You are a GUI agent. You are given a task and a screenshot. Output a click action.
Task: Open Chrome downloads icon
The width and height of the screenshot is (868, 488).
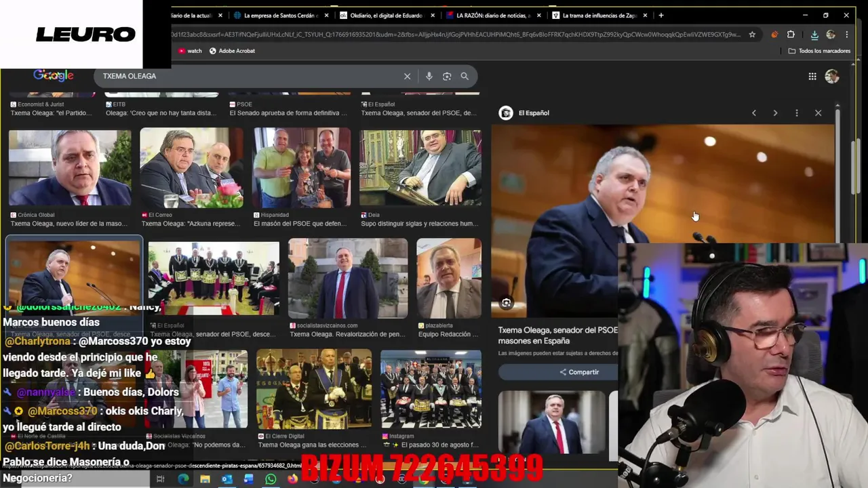(x=814, y=35)
